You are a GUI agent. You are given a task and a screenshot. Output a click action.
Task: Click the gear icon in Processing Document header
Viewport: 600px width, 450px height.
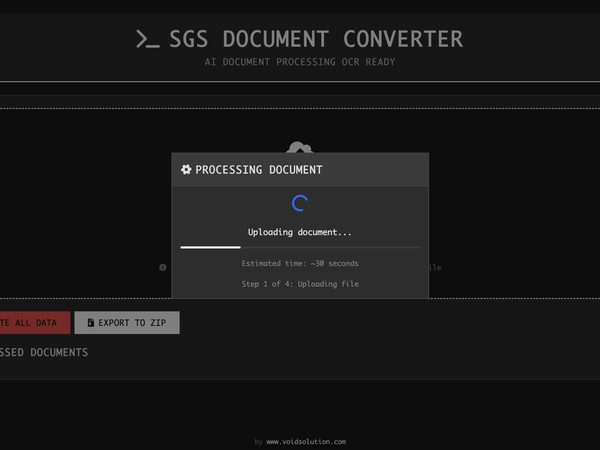(x=186, y=170)
